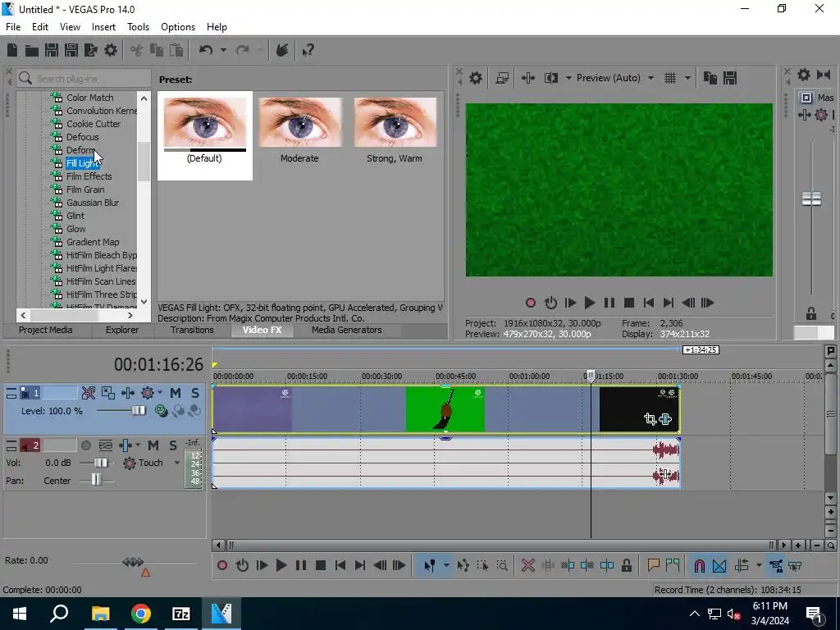Viewport: 840px width, 630px height.
Task: Solo video track 1
Action: 195,393
